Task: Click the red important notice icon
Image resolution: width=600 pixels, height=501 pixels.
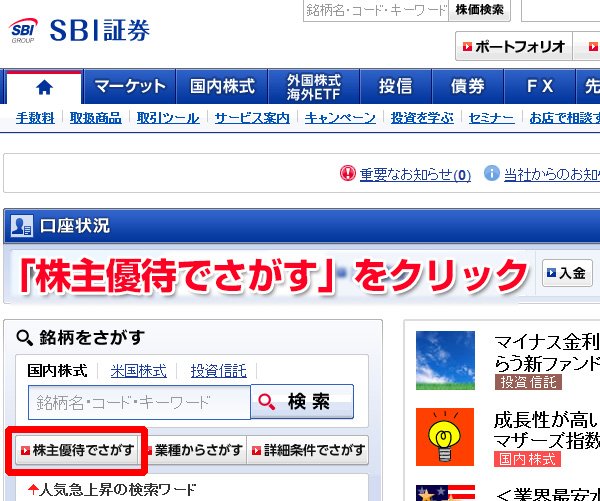Action: tap(347, 173)
